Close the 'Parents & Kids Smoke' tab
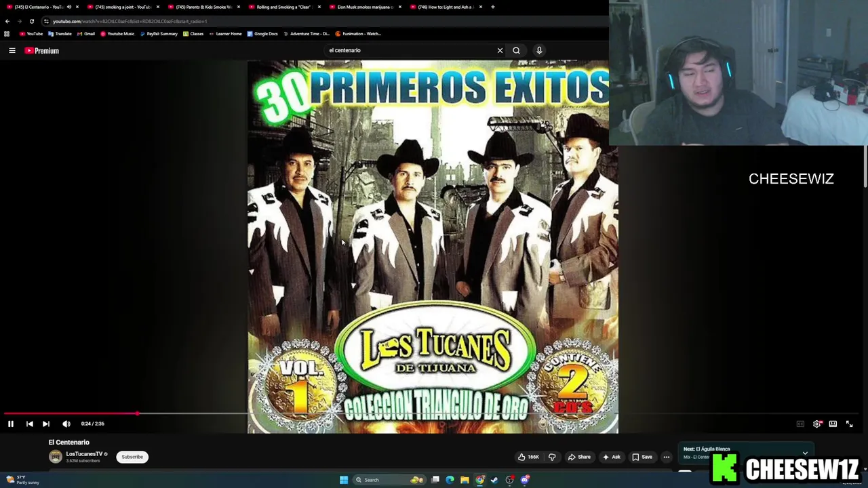Image resolution: width=868 pixels, height=488 pixels. coord(239,7)
